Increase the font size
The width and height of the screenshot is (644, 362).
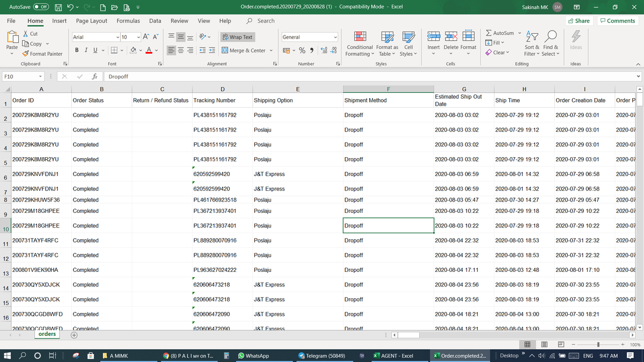pyautogui.click(x=147, y=37)
